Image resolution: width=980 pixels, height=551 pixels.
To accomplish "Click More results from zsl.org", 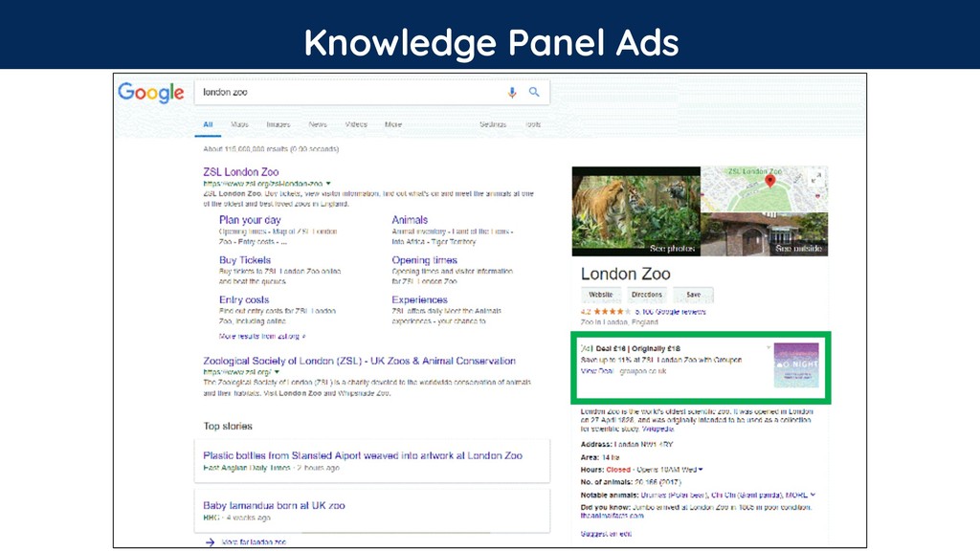I will pyautogui.click(x=262, y=336).
